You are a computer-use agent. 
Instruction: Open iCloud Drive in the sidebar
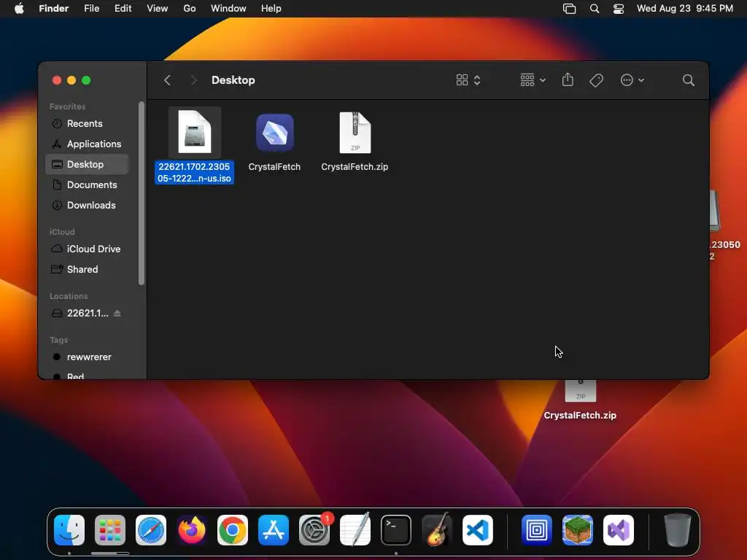tap(87, 249)
